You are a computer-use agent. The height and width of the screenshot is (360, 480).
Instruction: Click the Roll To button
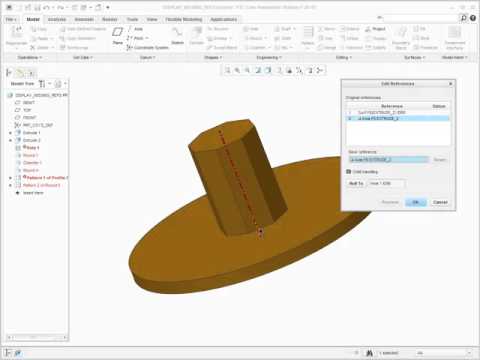coord(356,183)
